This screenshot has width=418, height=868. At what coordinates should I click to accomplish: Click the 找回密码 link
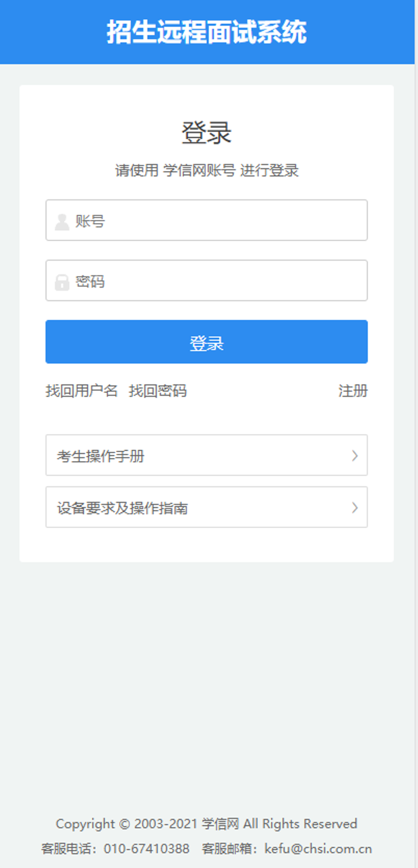click(157, 391)
